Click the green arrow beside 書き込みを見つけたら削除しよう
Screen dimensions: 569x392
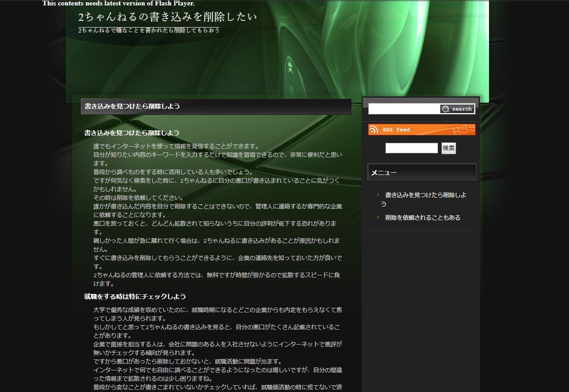[x=378, y=195]
